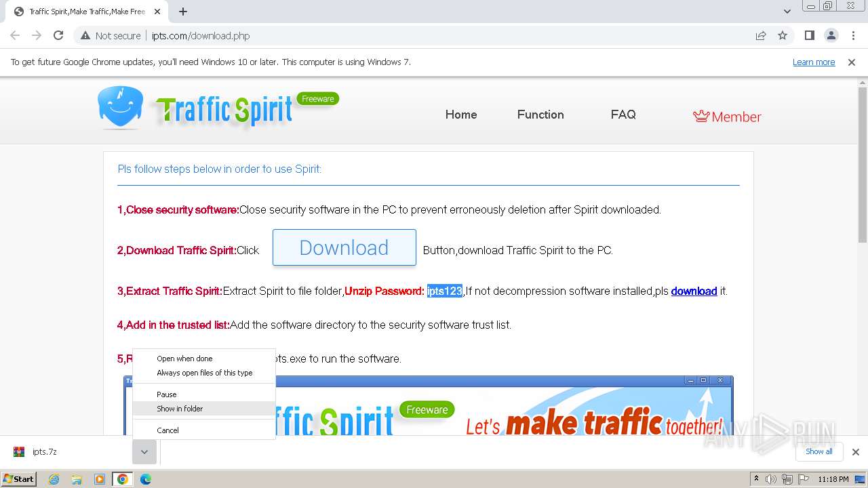
Task: Click the big Download button
Action: tap(344, 247)
